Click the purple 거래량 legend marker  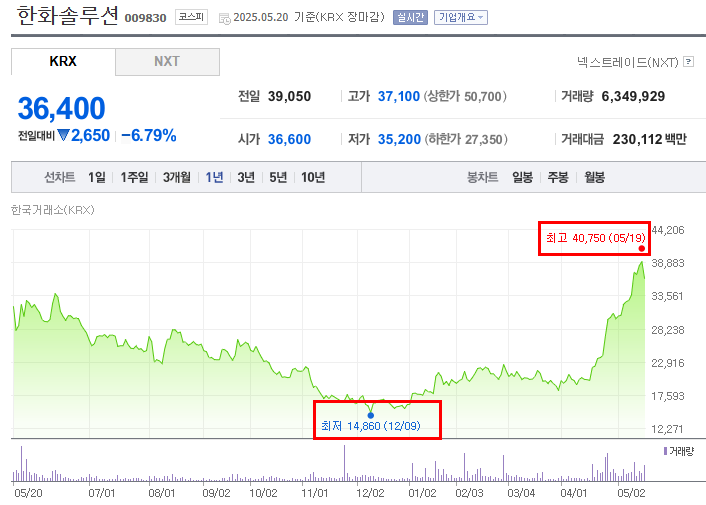(665, 451)
